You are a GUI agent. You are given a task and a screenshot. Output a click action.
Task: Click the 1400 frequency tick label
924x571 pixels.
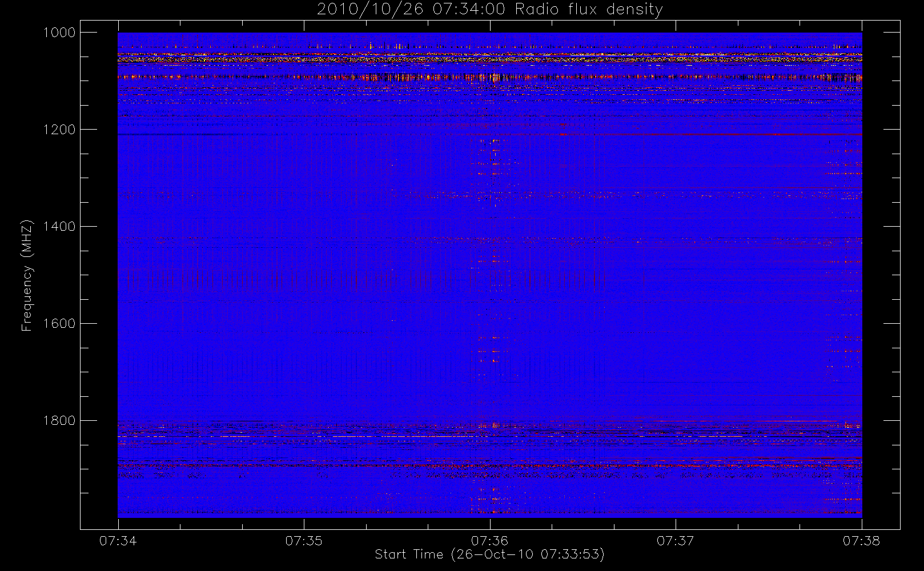pos(59,227)
